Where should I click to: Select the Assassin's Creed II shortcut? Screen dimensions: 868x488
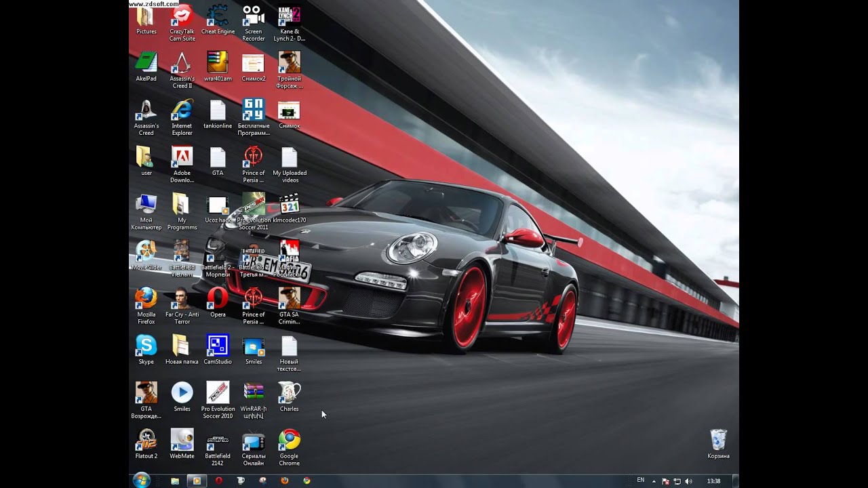[x=182, y=70]
